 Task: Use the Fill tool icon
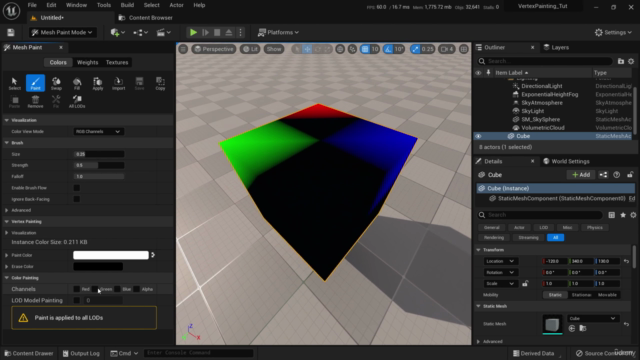[x=77, y=83]
